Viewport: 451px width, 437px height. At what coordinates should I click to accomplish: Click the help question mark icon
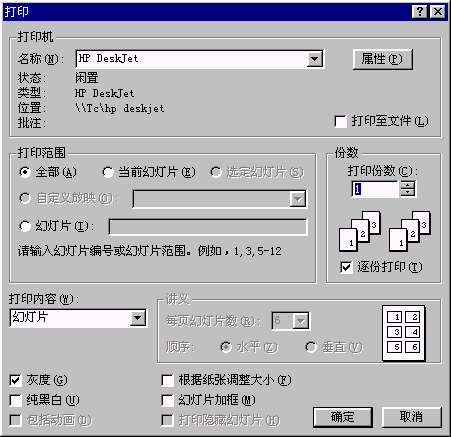(x=420, y=12)
